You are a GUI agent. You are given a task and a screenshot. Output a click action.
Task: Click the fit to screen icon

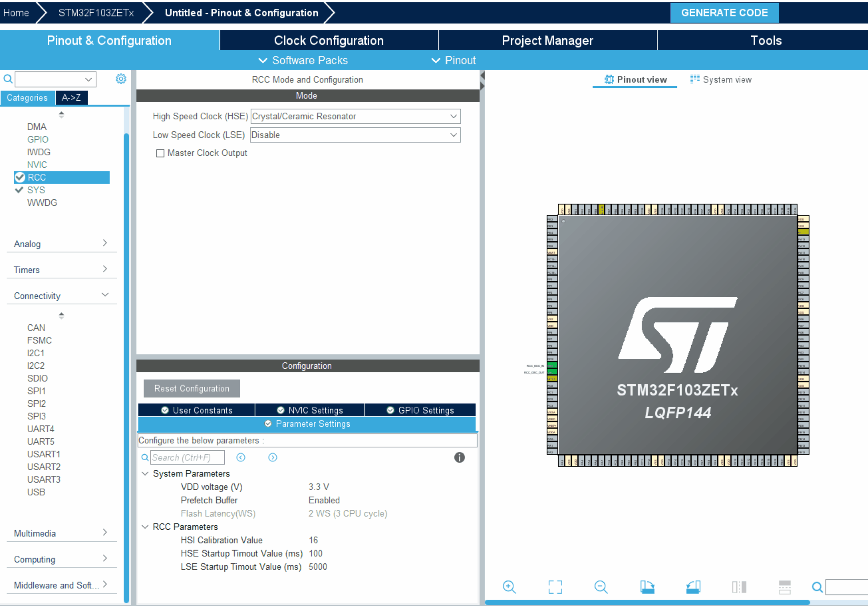tap(555, 587)
